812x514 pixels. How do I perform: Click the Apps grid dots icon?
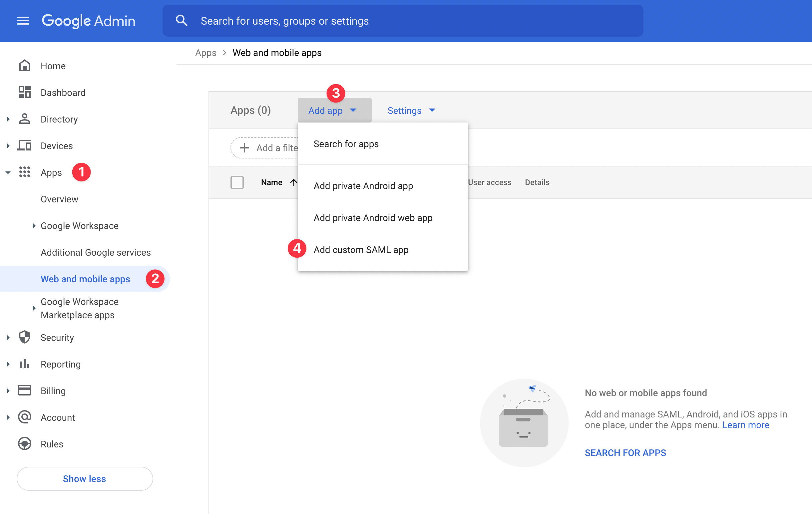coord(25,172)
